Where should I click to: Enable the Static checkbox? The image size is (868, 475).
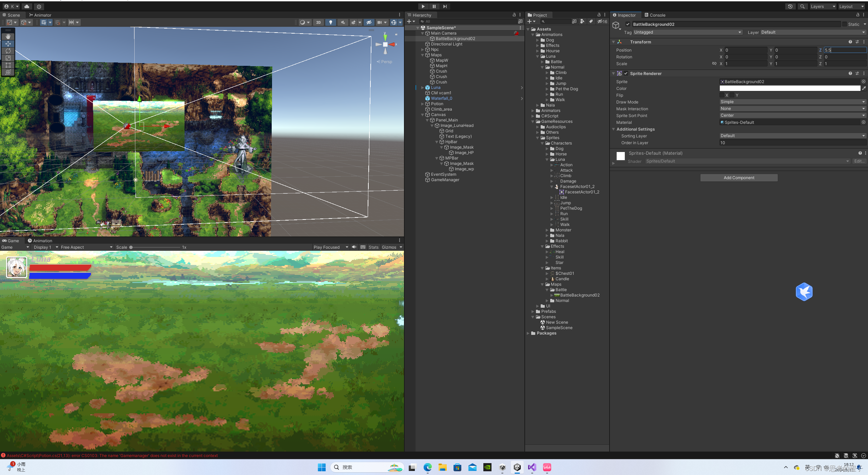(845, 24)
